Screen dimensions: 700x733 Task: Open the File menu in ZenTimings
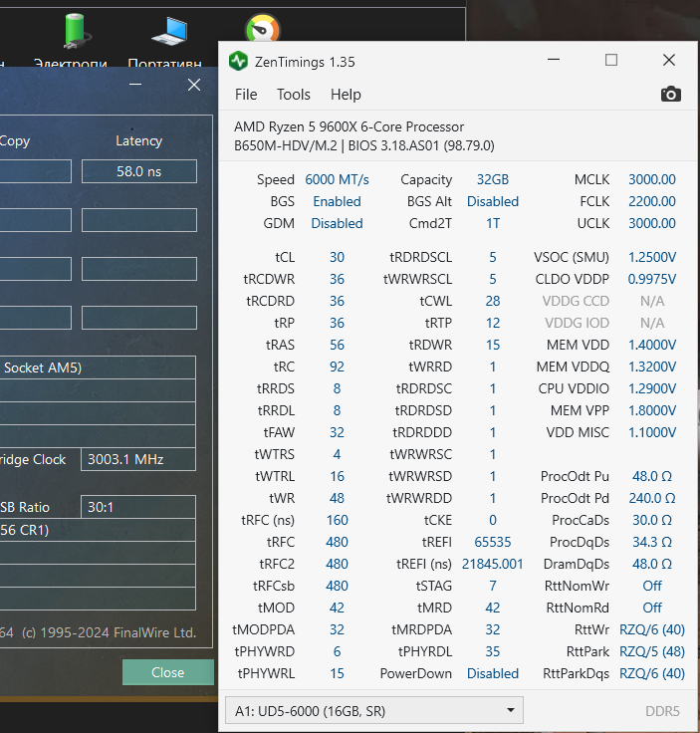pyautogui.click(x=246, y=95)
